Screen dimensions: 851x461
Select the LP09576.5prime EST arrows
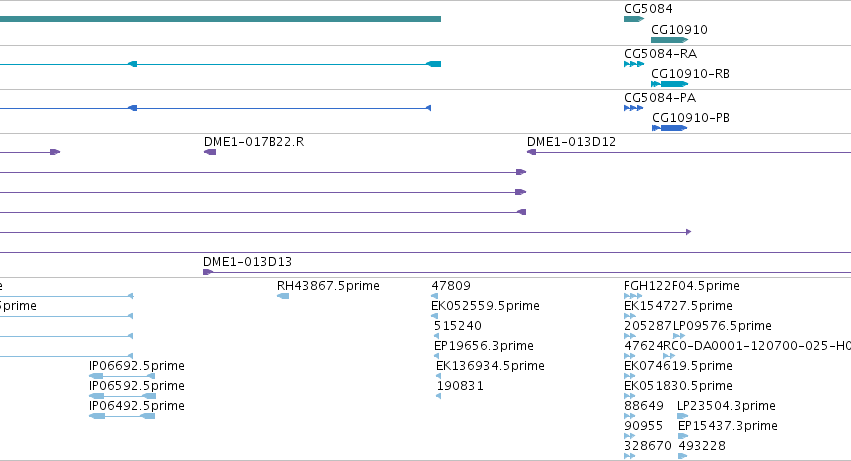679,336
